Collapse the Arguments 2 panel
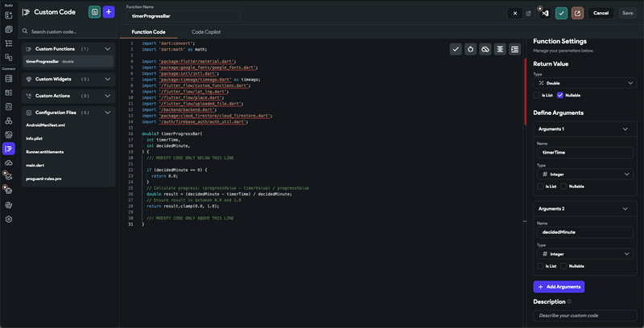The height and width of the screenshot is (328, 644). (x=625, y=209)
